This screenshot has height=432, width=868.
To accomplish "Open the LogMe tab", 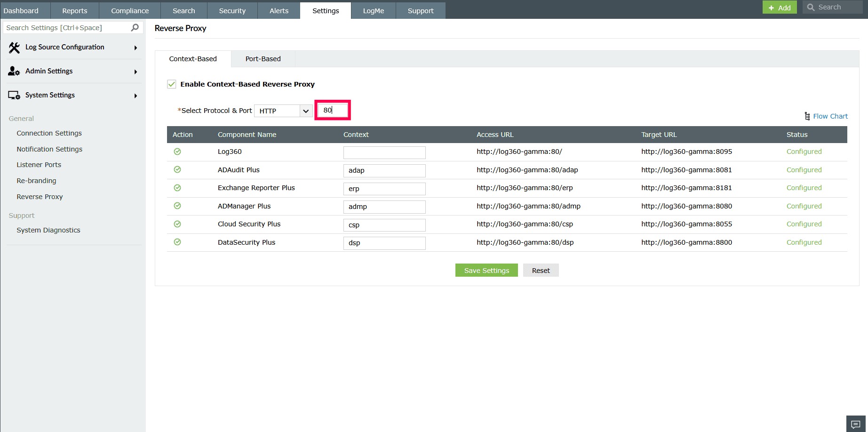I will [x=374, y=10].
